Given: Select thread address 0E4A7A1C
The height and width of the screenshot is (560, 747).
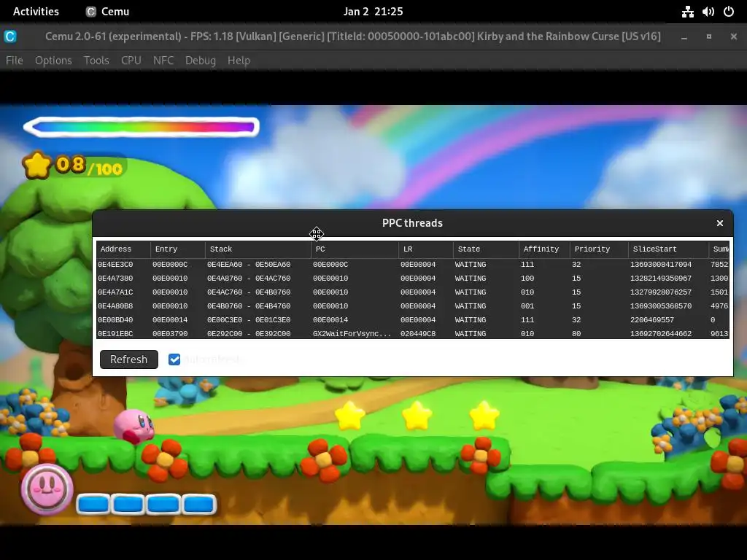Looking at the screenshot, I should (x=115, y=292).
